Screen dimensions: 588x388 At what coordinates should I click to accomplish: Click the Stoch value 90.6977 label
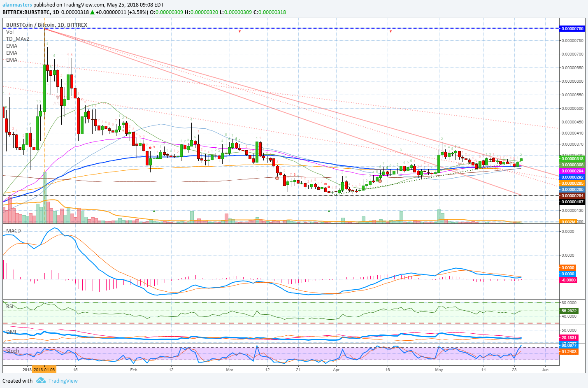click(x=569, y=346)
